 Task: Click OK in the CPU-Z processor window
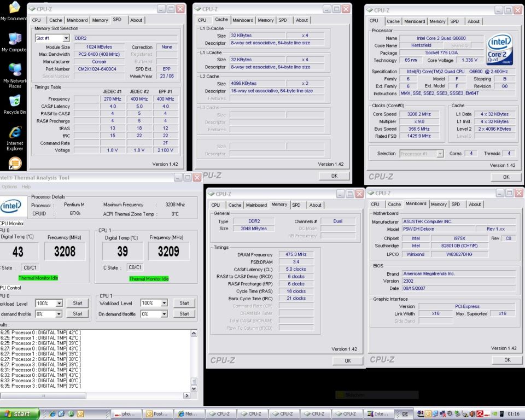tap(506, 177)
